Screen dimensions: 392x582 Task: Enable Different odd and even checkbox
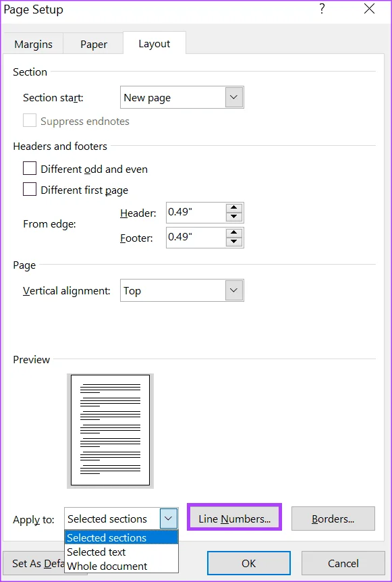(30, 169)
